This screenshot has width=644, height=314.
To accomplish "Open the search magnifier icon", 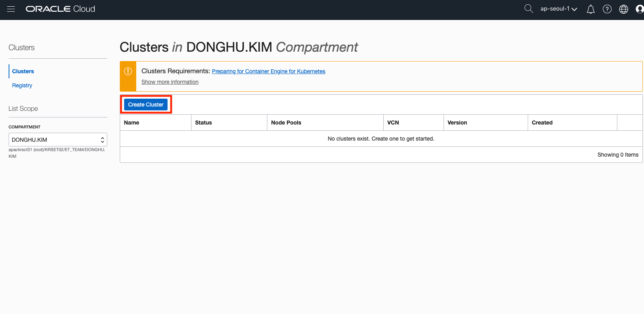I will (529, 9).
